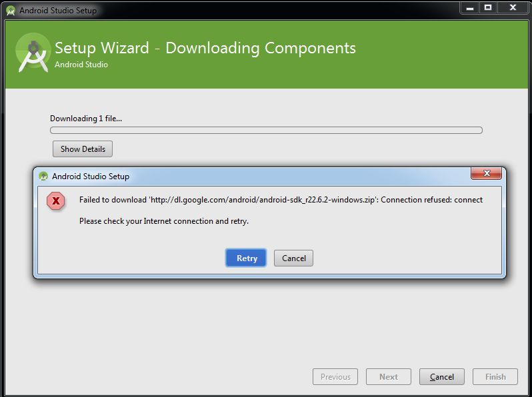Click Retry in the error dialog
Screen dimensions: 532x397
[x=246, y=258]
